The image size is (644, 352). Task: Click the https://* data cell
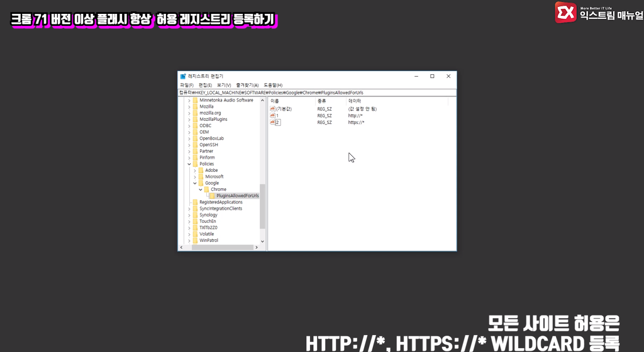(356, 122)
